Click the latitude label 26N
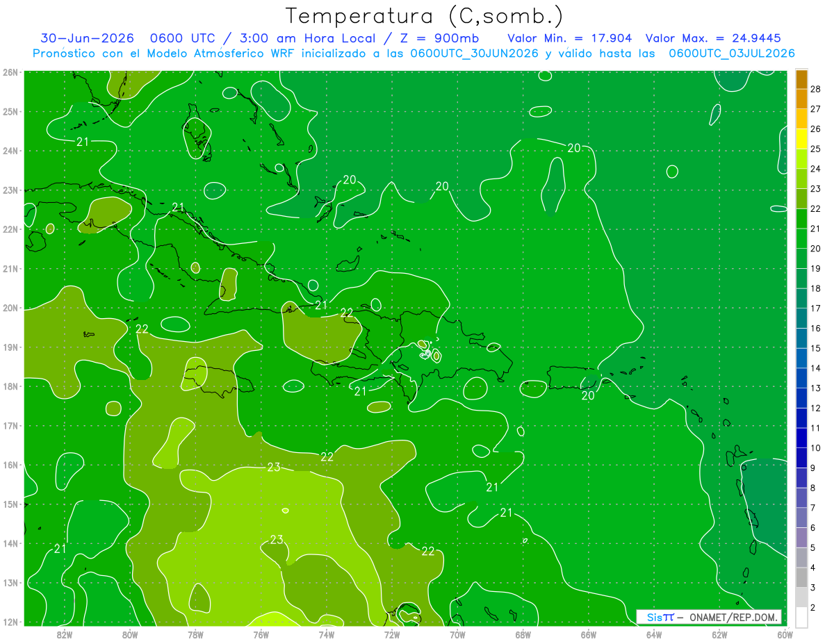 coord(10,72)
